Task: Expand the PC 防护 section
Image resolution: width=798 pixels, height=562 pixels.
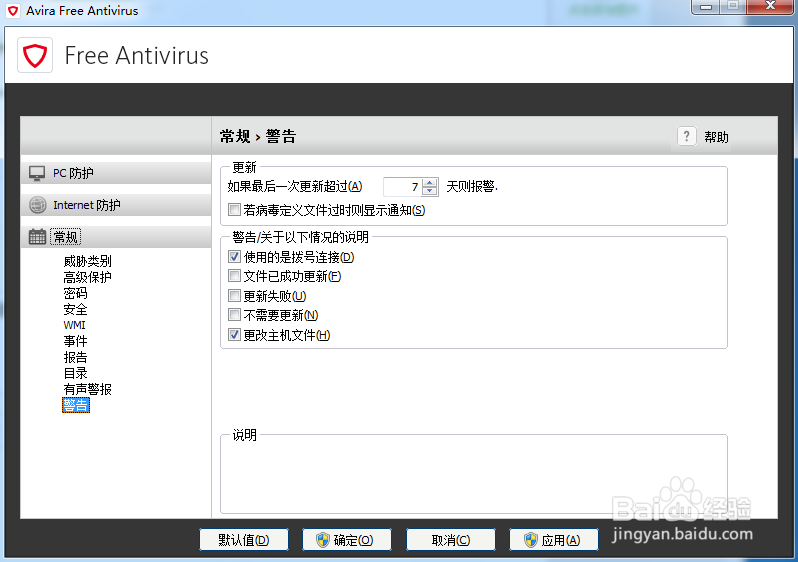Action: (116, 173)
